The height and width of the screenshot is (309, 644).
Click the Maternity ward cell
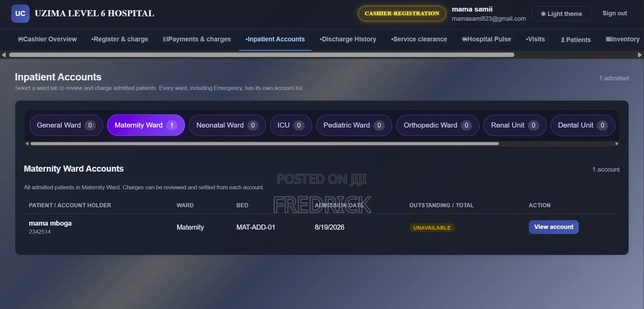[190, 227]
